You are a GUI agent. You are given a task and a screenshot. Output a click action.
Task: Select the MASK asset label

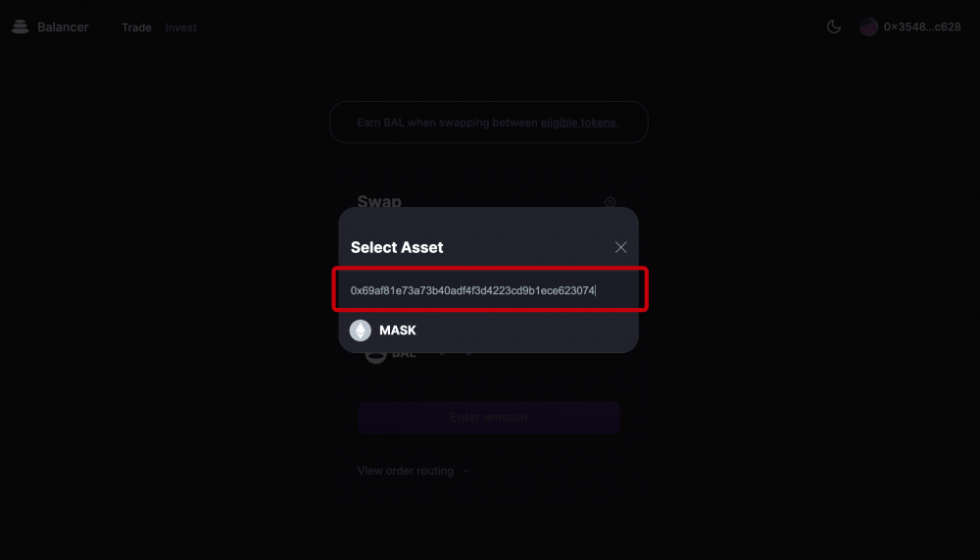click(x=398, y=331)
